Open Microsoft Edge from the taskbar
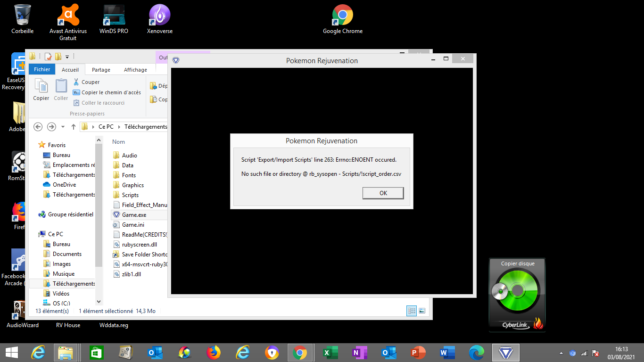 476,353
